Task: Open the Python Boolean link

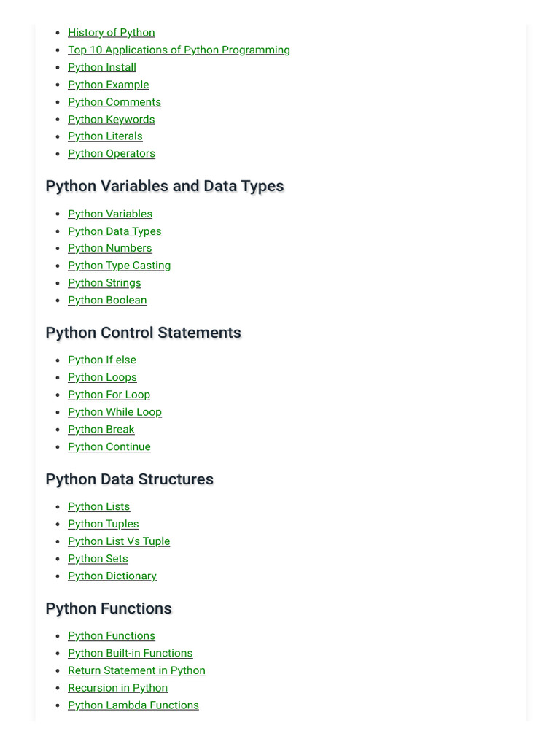Action: pyautogui.click(x=107, y=301)
